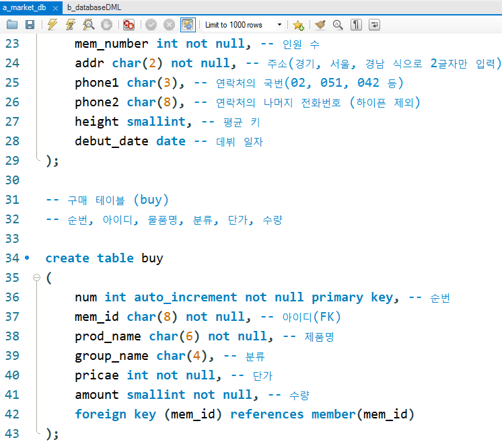Click 'references' keyword on line 42
This screenshot has height=448, width=502.
click(267, 414)
